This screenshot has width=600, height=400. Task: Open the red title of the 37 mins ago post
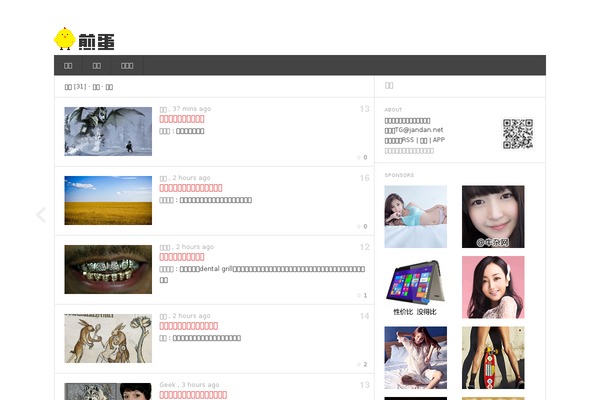182,119
